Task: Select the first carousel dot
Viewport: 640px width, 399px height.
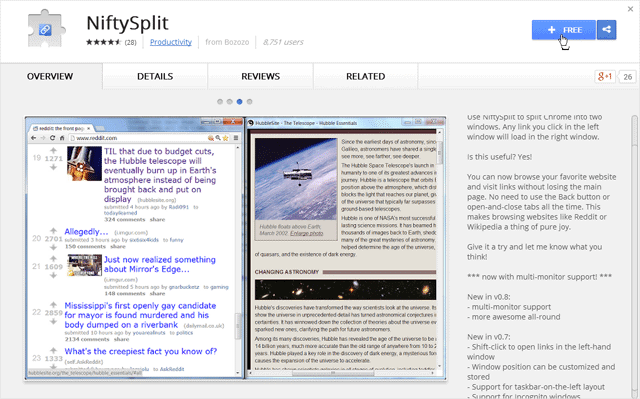Action: (x=220, y=102)
